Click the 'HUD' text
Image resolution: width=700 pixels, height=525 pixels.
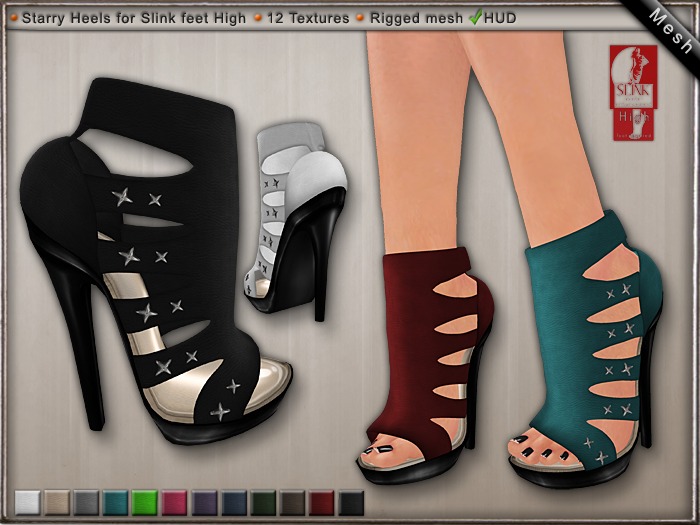pos(500,18)
